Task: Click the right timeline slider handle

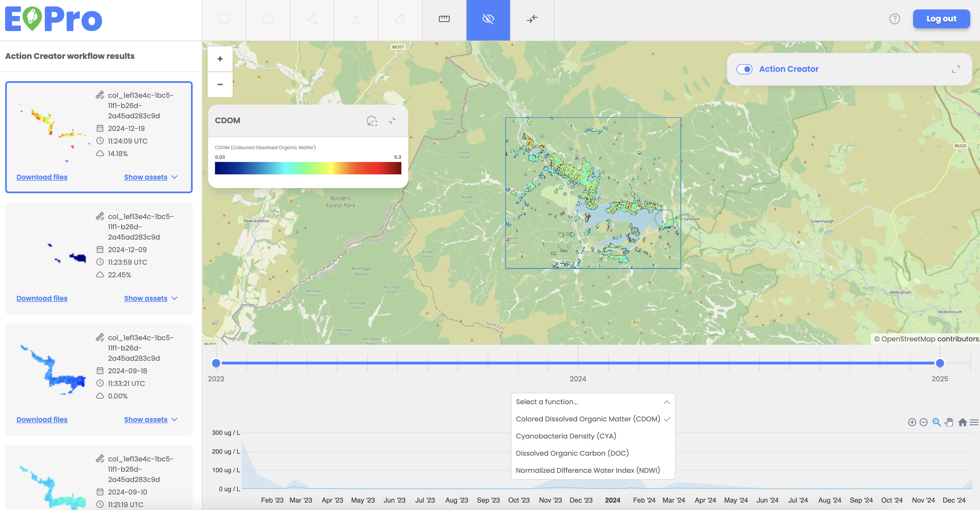Action: 940,363
